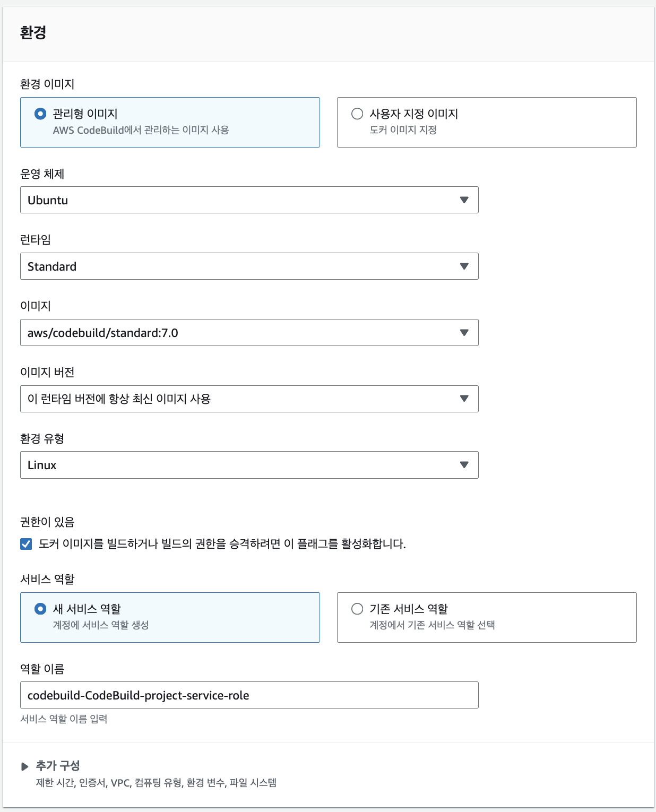Click the dropdown arrow on the Linux environment selector
The width and height of the screenshot is (656, 812).
465,465
